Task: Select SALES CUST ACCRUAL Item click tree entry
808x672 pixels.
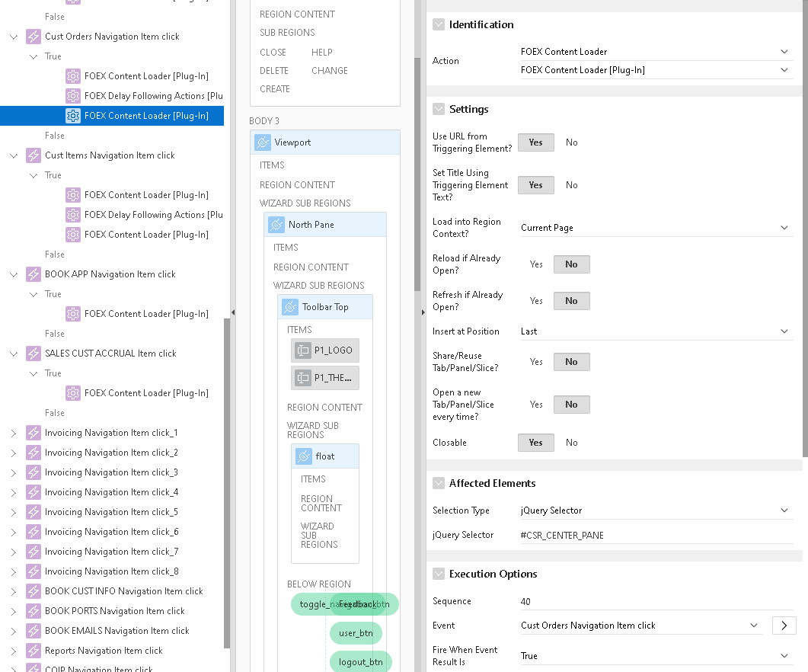Action: pos(110,354)
